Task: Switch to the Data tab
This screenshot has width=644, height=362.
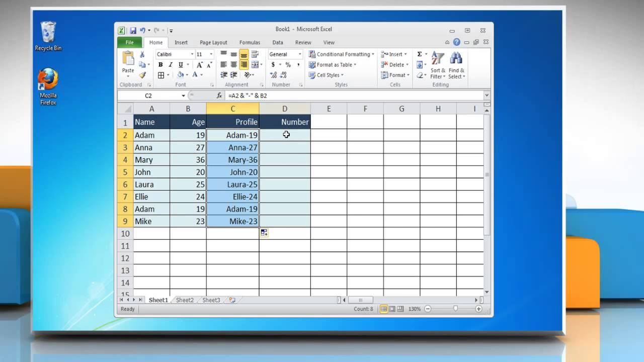Action: click(278, 42)
